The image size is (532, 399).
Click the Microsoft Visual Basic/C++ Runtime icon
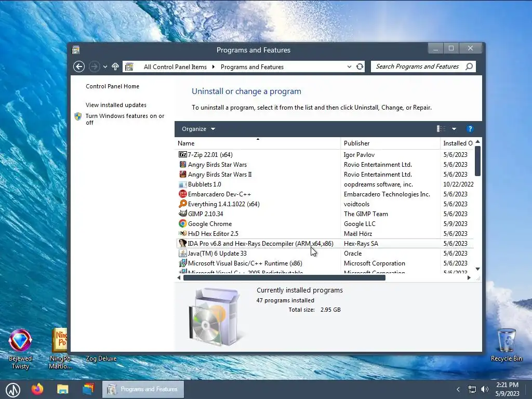(x=182, y=263)
